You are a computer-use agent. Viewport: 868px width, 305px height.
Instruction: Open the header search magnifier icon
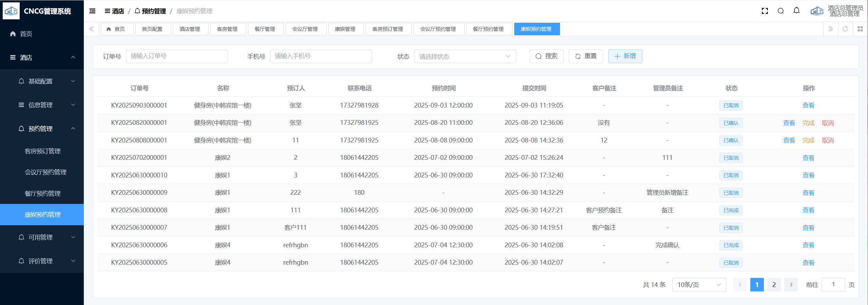point(780,11)
